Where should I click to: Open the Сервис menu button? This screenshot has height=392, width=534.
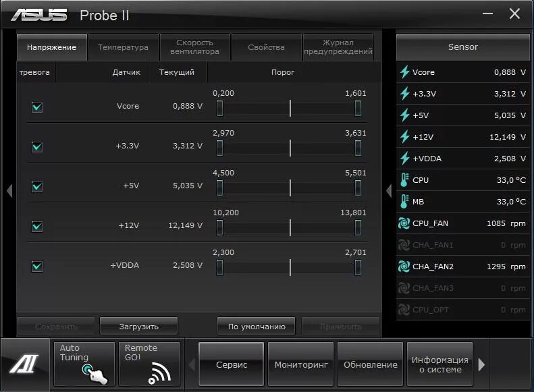[232, 364]
